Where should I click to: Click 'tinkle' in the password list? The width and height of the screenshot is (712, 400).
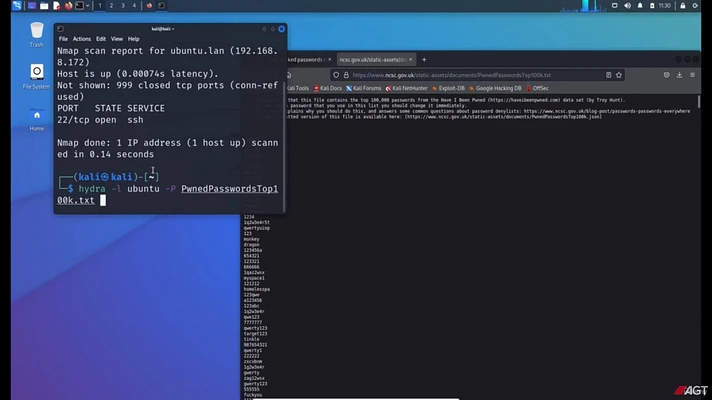pyautogui.click(x=252, y=339)
